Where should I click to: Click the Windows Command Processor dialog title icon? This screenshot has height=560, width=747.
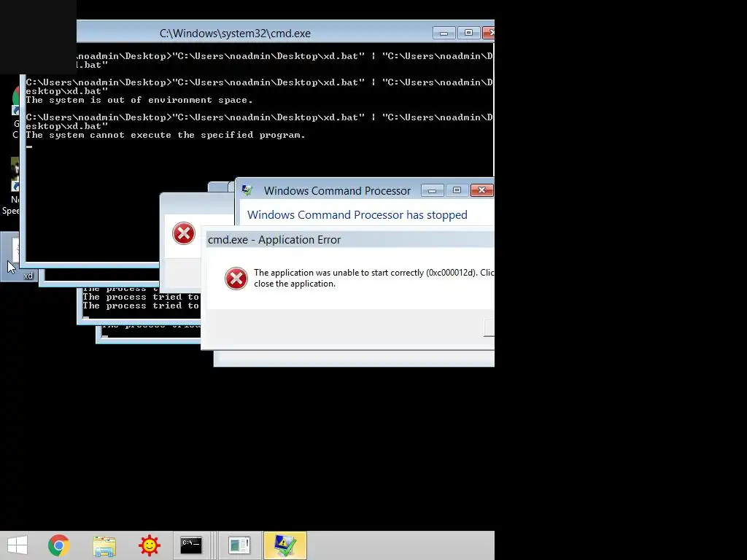click(247, 190)
